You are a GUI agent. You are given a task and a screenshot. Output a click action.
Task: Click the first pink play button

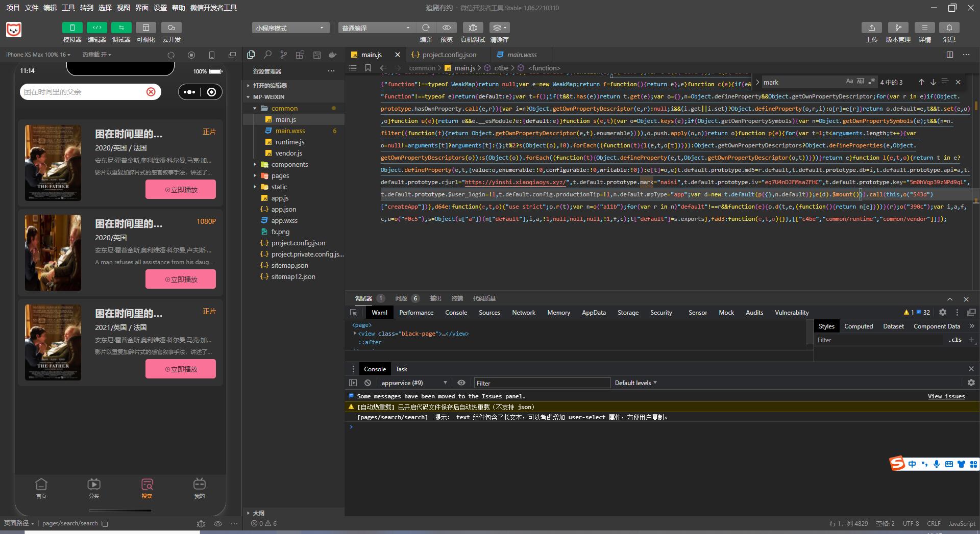[181, 189]
